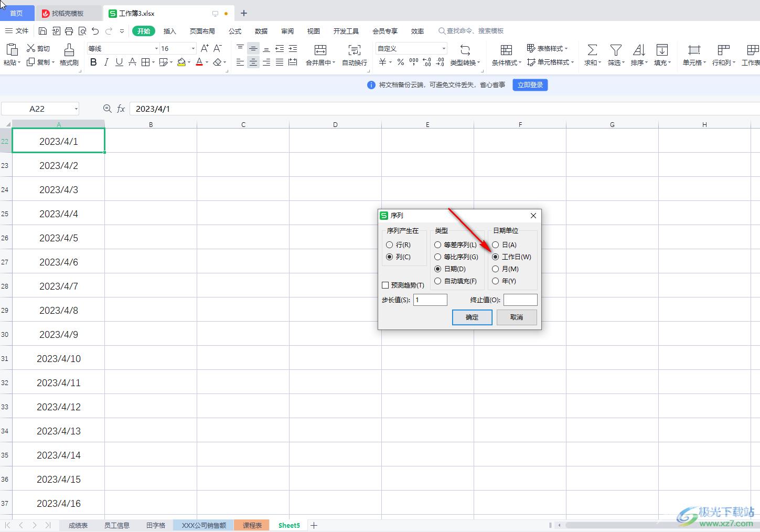Increase font size with A+ icon

(205, 48)
